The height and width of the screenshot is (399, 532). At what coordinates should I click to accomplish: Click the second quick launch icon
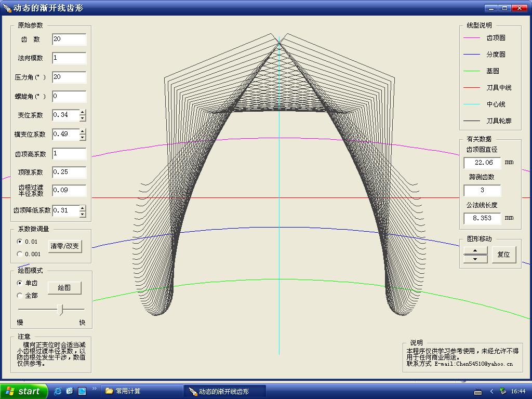(70, 391)
